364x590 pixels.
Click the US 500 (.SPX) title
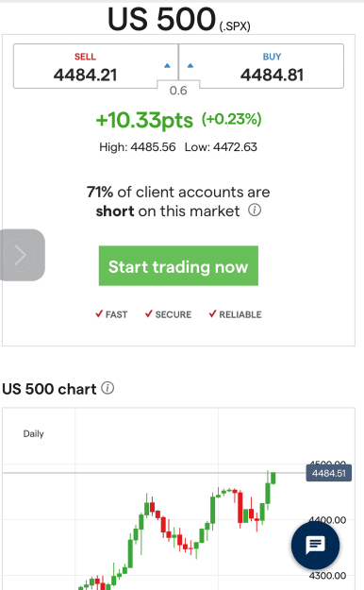pos(179,20)
